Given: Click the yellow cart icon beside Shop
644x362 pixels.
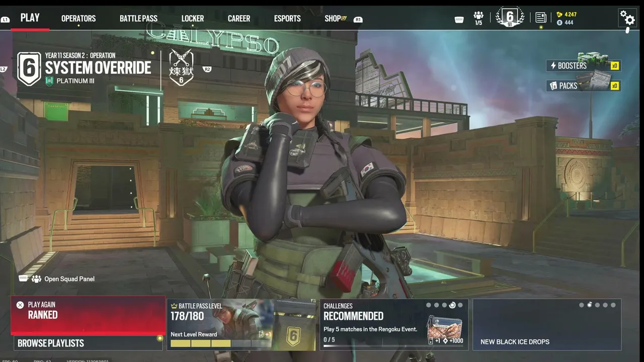Looking at the screenshot, I should 344,19.
